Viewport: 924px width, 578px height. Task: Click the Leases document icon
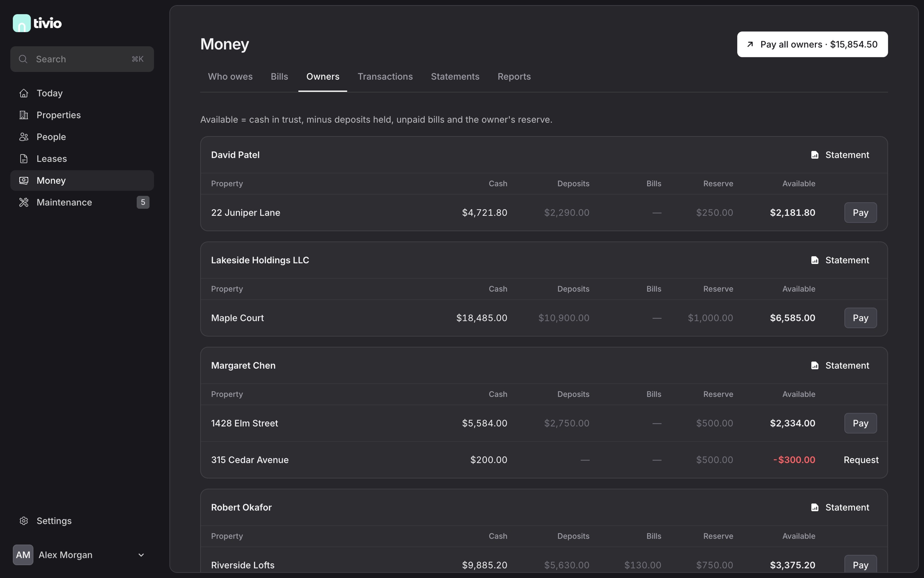coord(24,159)
